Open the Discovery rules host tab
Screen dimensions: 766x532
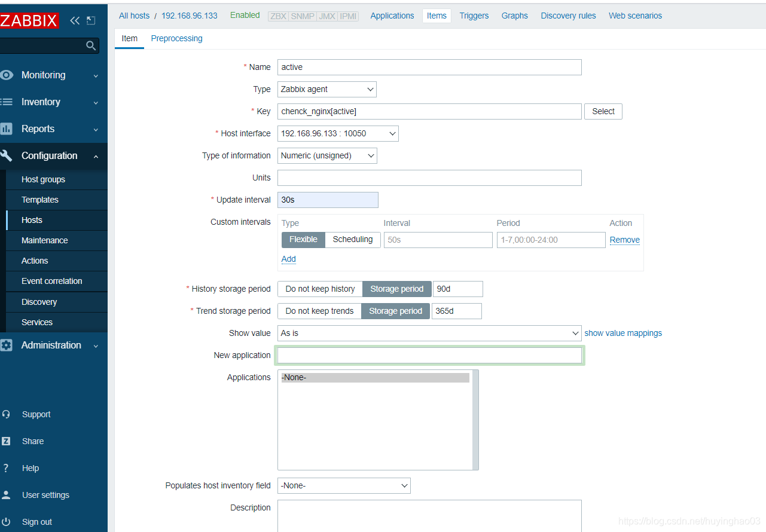coord(569,16)
